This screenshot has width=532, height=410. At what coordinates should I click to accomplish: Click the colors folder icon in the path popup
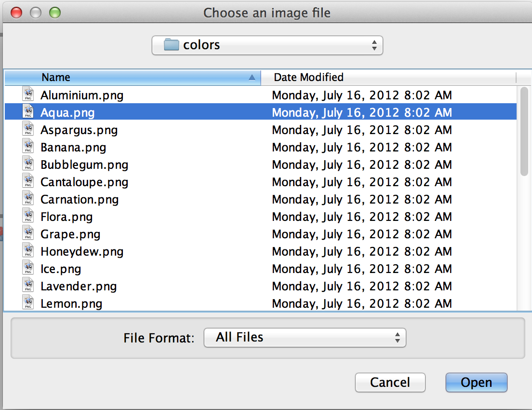coord(171,45)
